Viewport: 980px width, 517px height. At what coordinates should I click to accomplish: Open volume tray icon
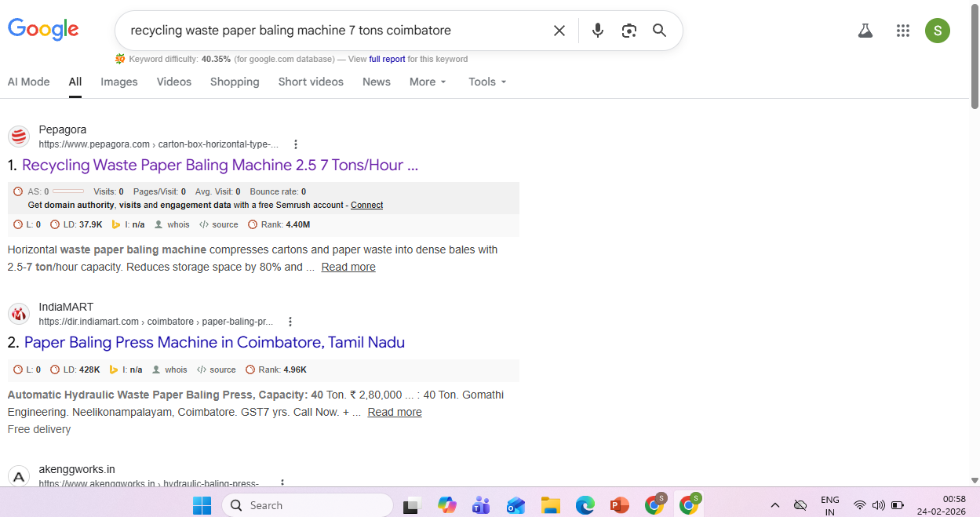(879, 505)
